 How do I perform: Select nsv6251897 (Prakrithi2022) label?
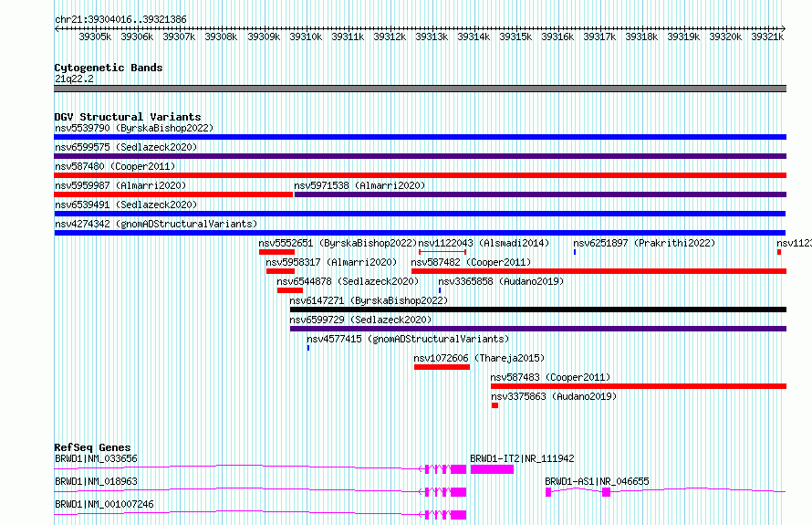pos(644,243)
